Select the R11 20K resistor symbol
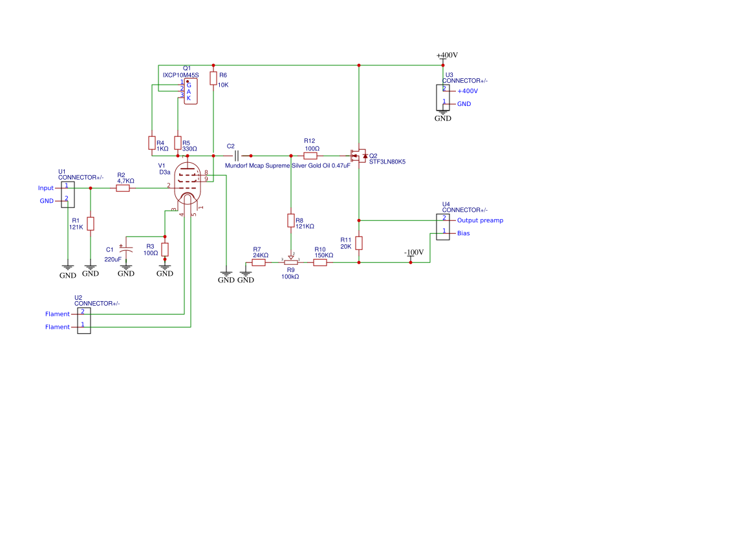Viewport: 756px width, 535px height. coord(359,243)
